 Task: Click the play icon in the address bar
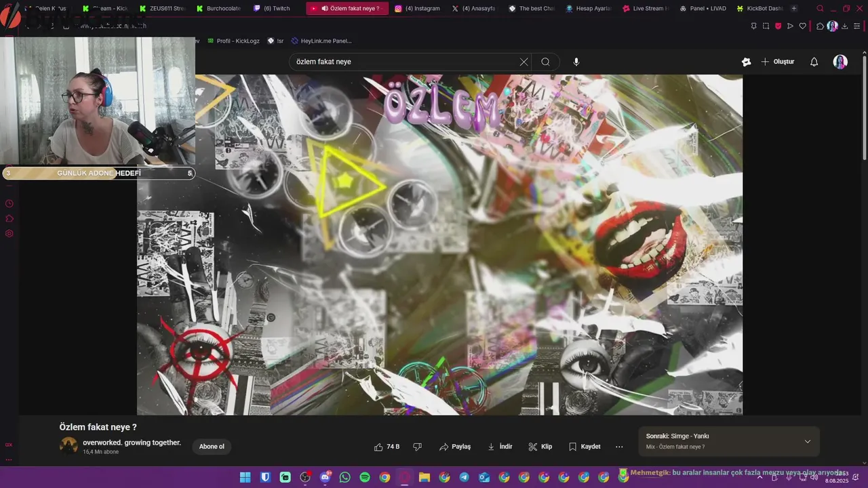tap(790, 26)
